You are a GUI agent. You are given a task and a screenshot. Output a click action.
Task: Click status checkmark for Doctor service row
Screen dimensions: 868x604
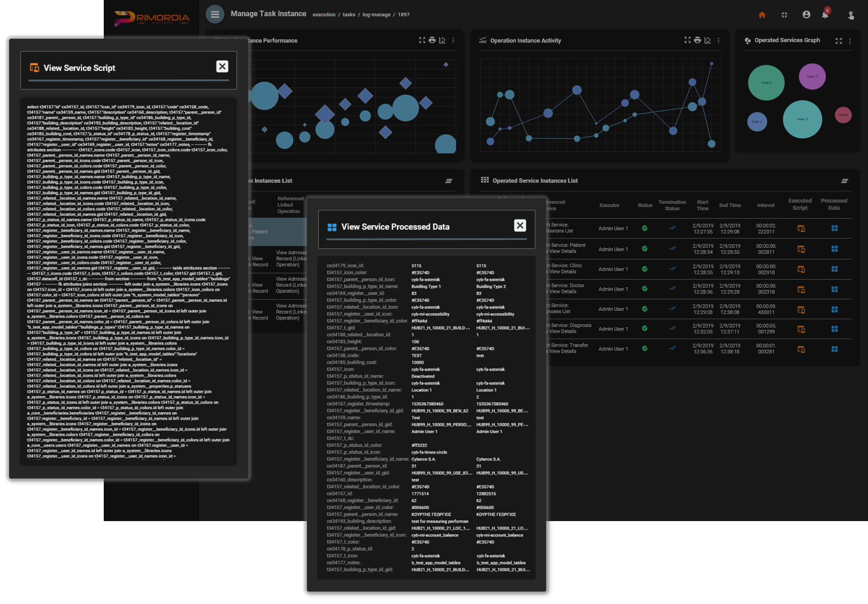(644, 289)
